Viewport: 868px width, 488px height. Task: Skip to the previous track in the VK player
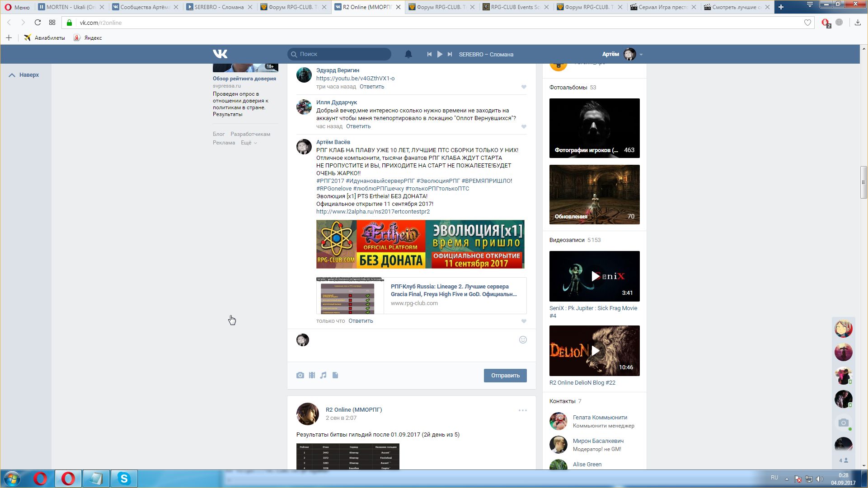(x=429, y=54)
